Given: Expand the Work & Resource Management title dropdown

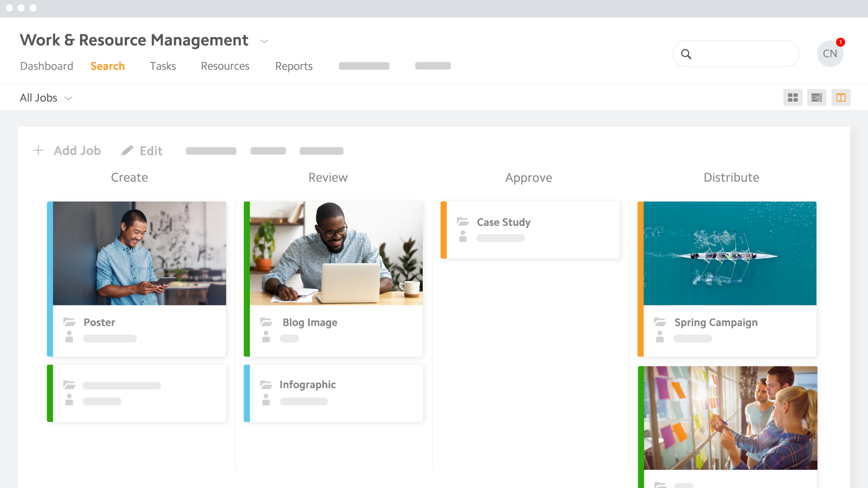Looking at the screenshot, I should tap(264, 41).
